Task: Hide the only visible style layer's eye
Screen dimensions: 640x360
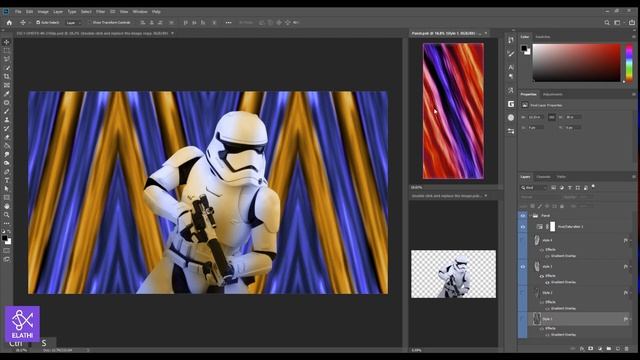Action: coord(522,267)
